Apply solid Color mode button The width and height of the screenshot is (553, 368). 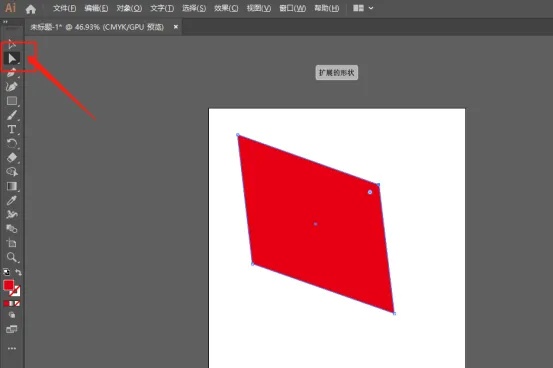[6, 303]
